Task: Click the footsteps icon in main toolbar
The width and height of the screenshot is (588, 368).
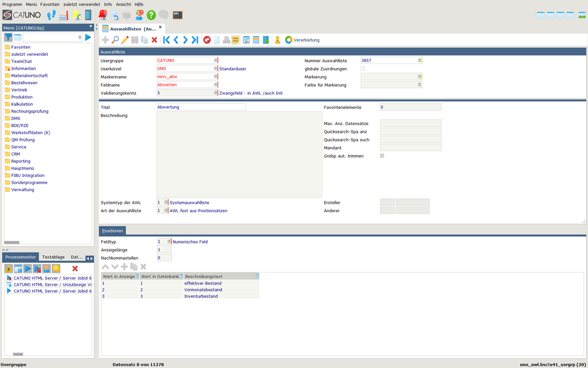Action: pyautogui.click(x=51, y=15)
